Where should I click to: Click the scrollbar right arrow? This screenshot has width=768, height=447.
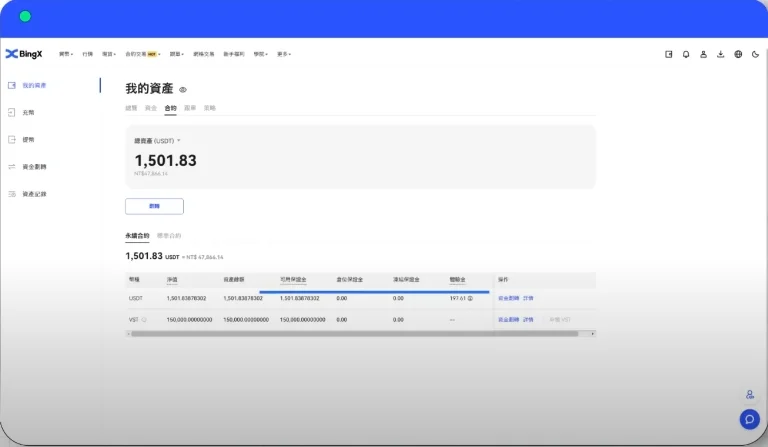click(593, 334)
